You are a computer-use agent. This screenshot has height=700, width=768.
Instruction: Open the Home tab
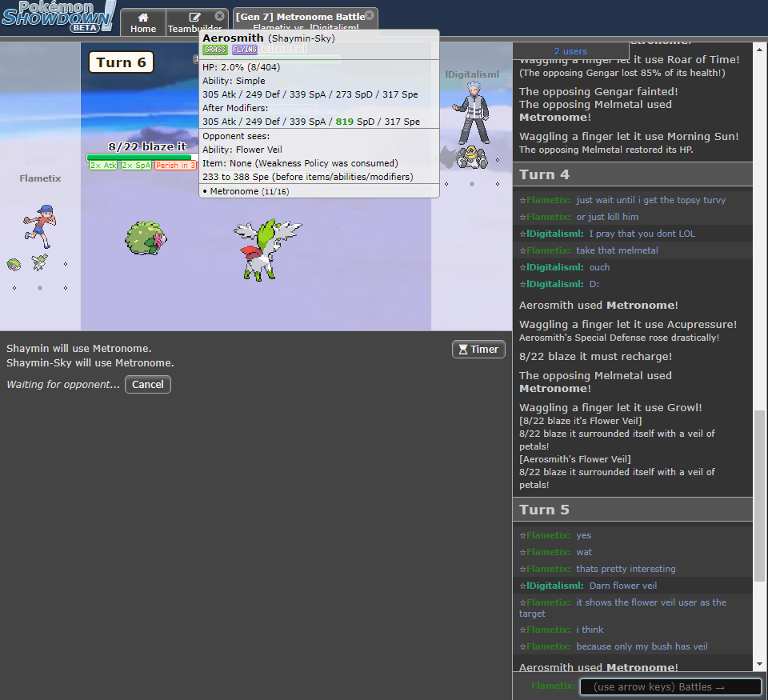click(143, 22)
